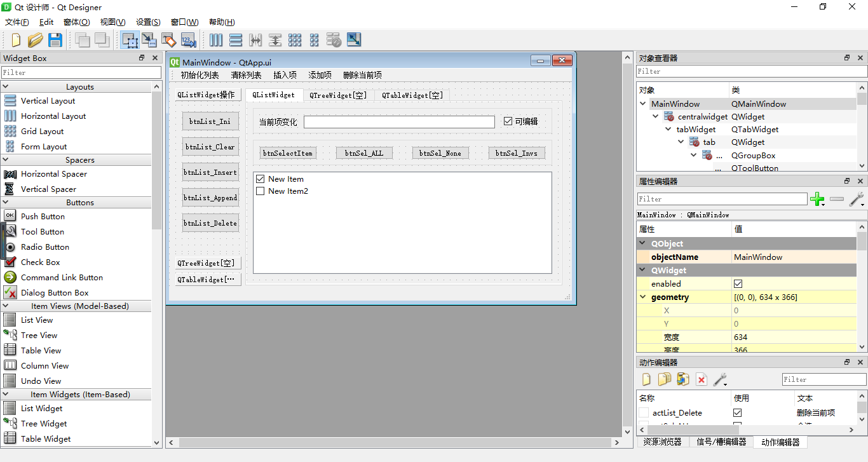This screenshot has width=868, height=462.
Task: Click in the 当前项变化 text field
Action: pos(399,121)
